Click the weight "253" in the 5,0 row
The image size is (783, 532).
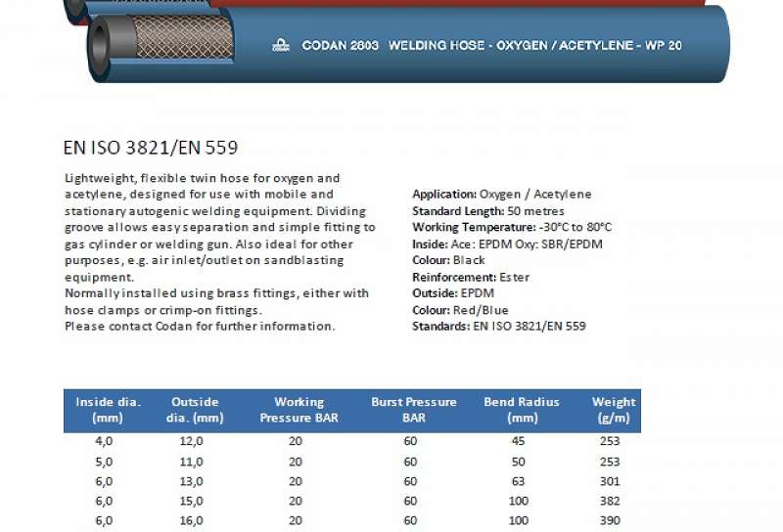coord(610,463)
